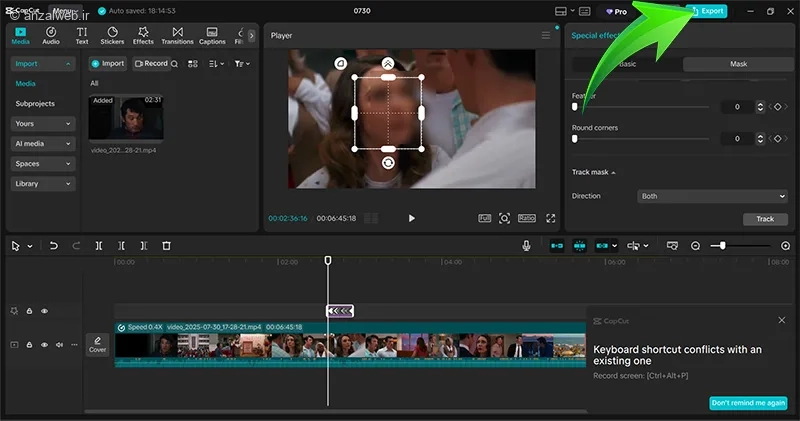
Task: Open the Direction dropdown set to Both
Action: click(712, 196)
